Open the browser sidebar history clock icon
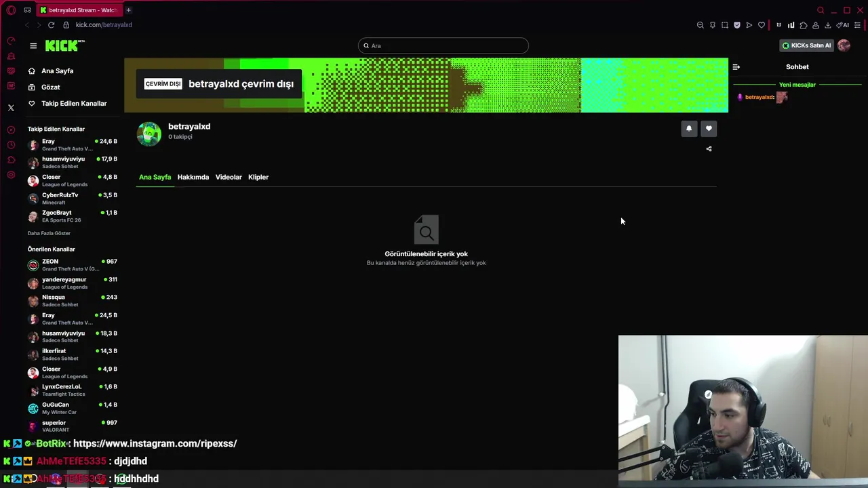The width and height of the screenshot is (868, 488). 11,145
